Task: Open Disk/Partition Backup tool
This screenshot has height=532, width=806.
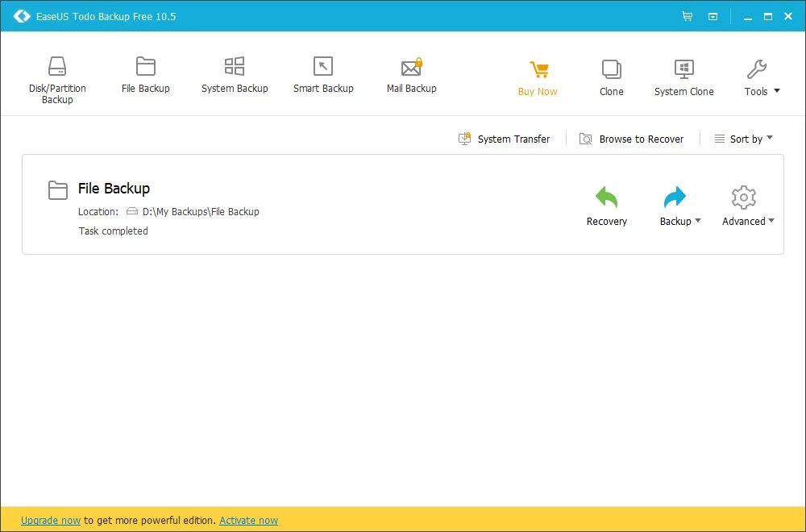Action: [x=57, y=80]
